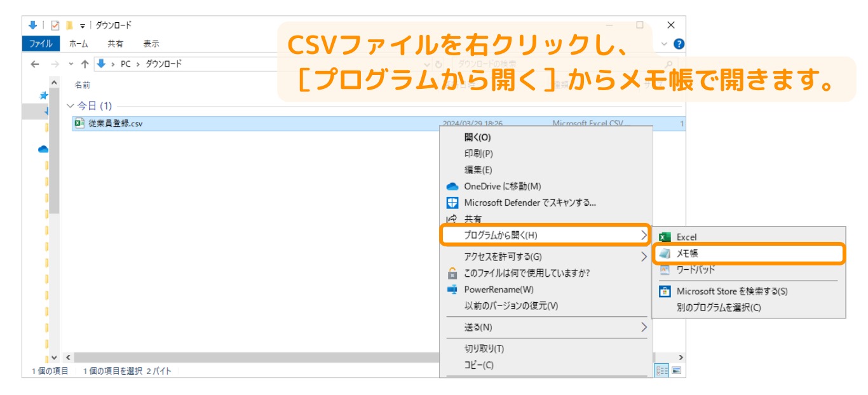The image size is (868, 395).
Task: Click the Microsoft Store bag icon
Action: (x=665, y=291)
